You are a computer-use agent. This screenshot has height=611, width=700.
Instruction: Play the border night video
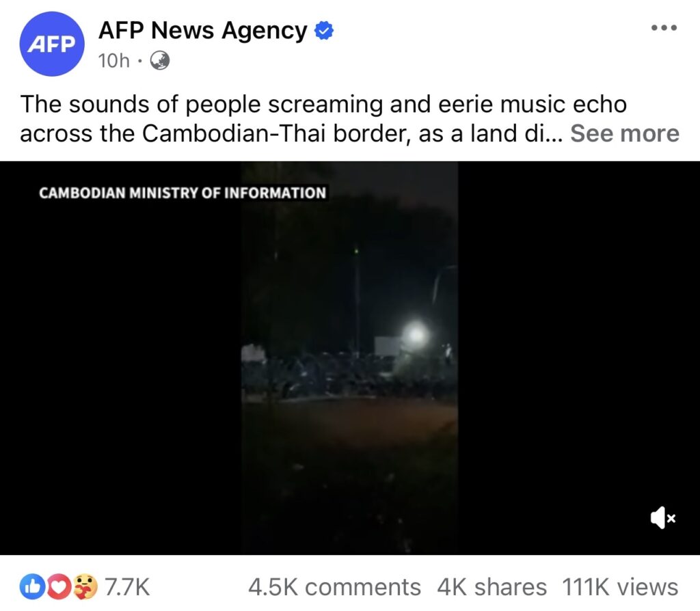coord(349,358)
